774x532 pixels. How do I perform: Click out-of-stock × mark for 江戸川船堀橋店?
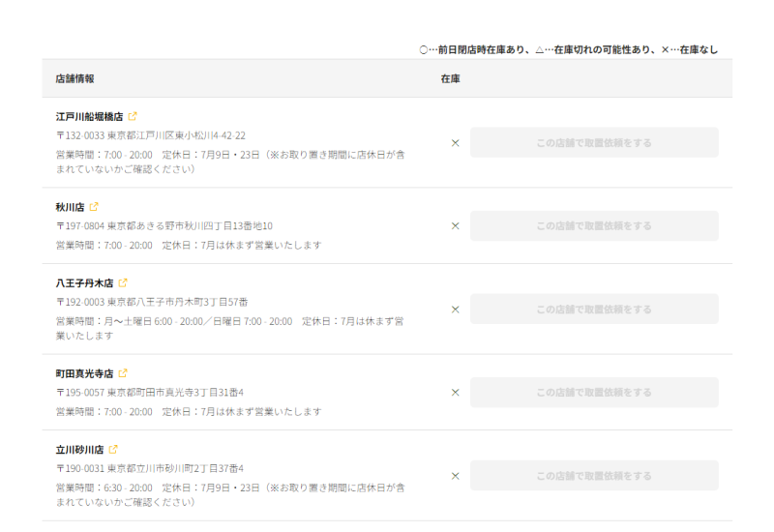pos(455,143)
